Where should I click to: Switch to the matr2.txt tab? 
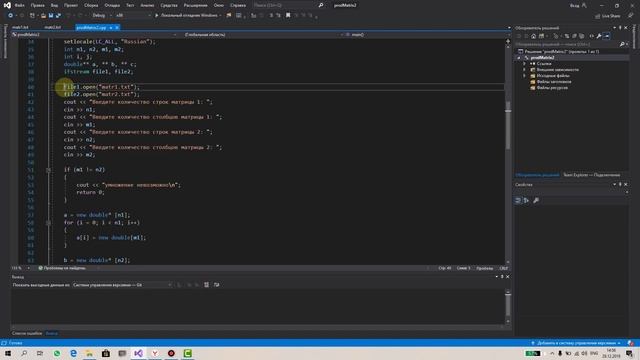(52, 27)
